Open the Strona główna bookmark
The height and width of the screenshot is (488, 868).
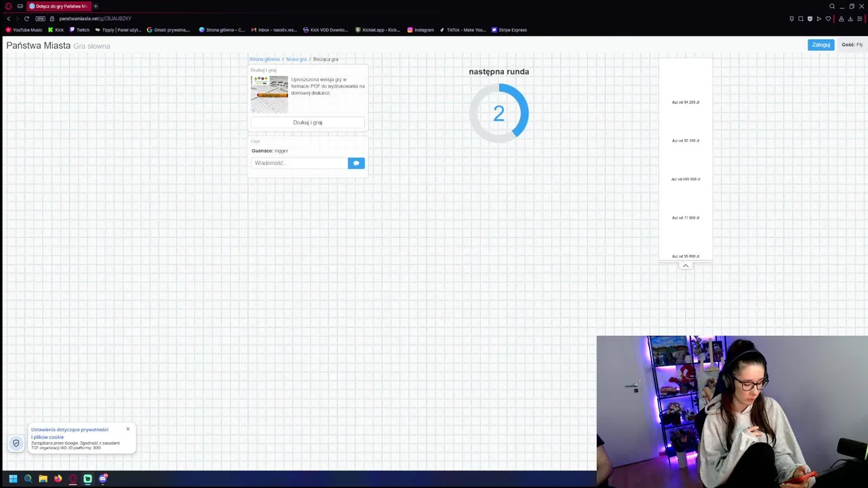222,30
